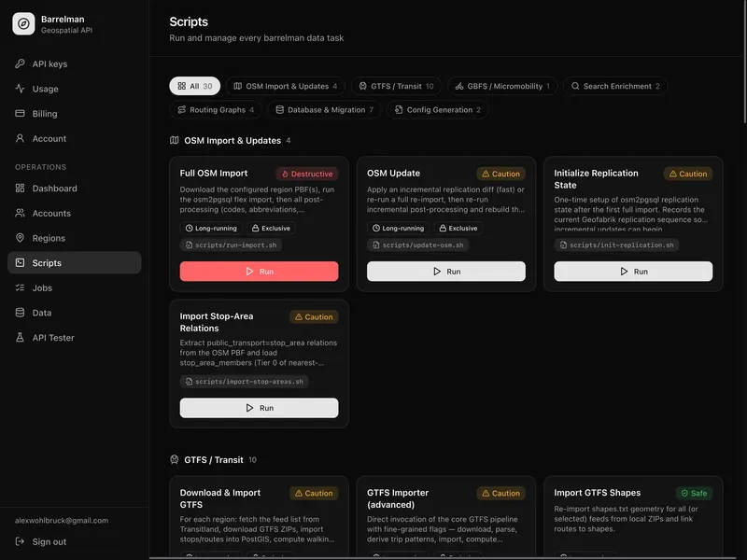Open the Usage page
Image resolution: width=747 pixels, height=560 pixels.
75,89
